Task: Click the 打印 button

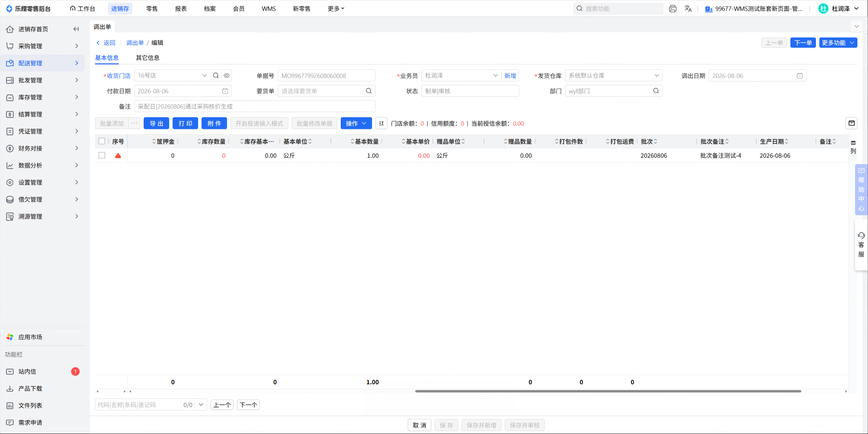Action: pyautogui.click(x=185, y=124)
